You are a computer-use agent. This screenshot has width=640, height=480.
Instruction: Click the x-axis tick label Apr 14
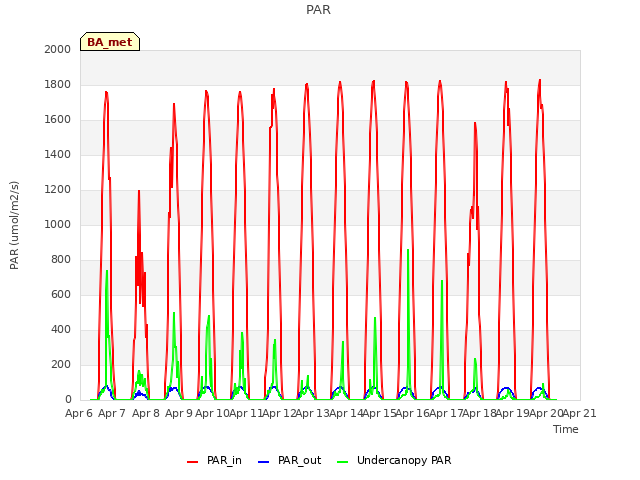coord(346,413)
